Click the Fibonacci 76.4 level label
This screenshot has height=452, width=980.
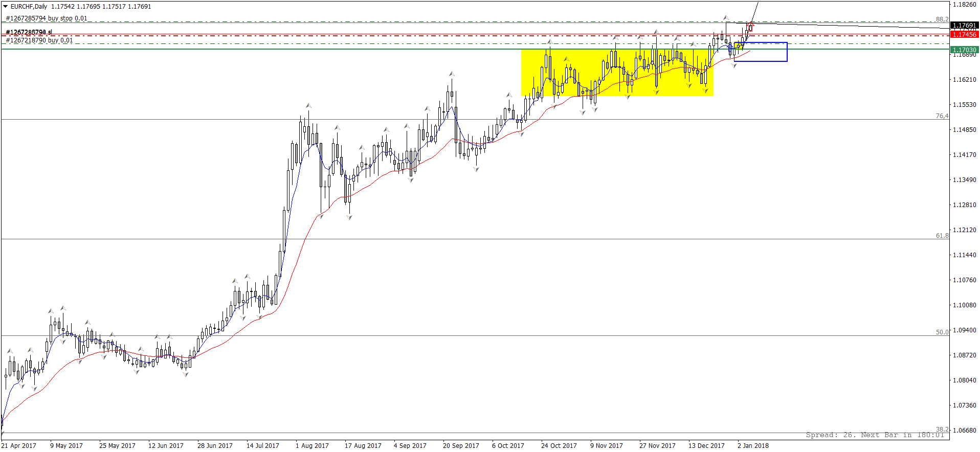tap(942, 116)
